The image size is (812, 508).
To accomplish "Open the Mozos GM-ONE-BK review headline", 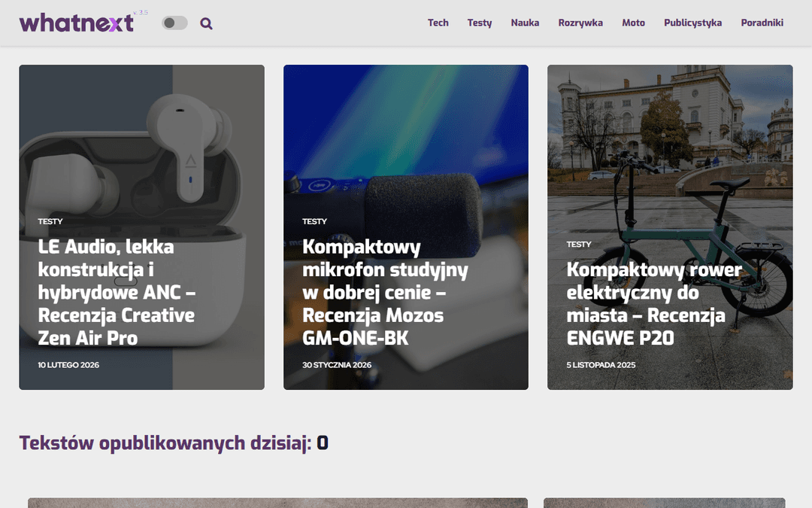I will [x=385, y=292].
